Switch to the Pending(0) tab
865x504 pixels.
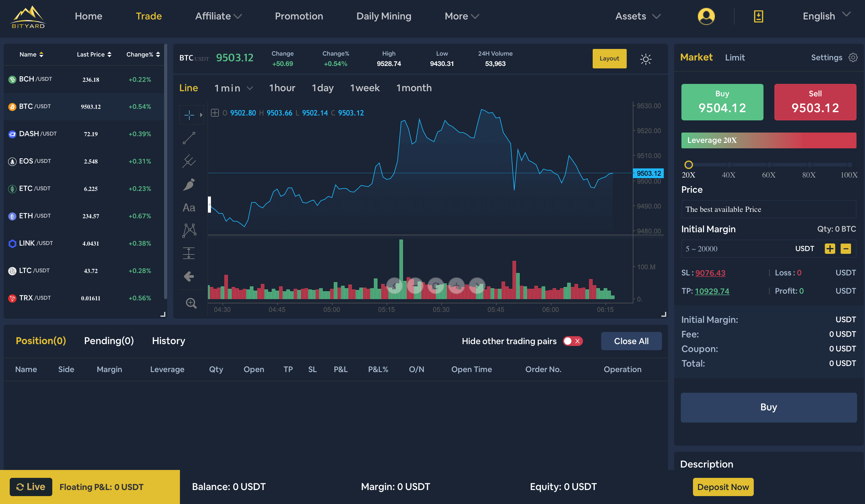(109, 340)
